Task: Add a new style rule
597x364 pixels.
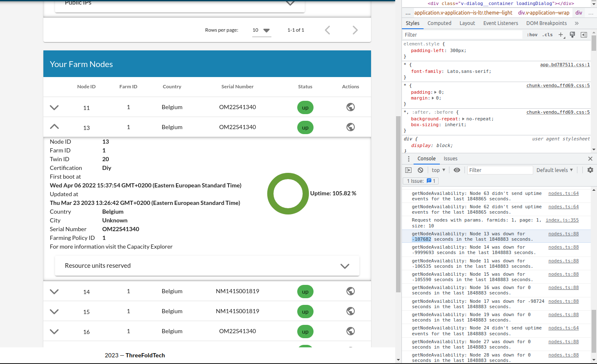Action: click(560, 35)
